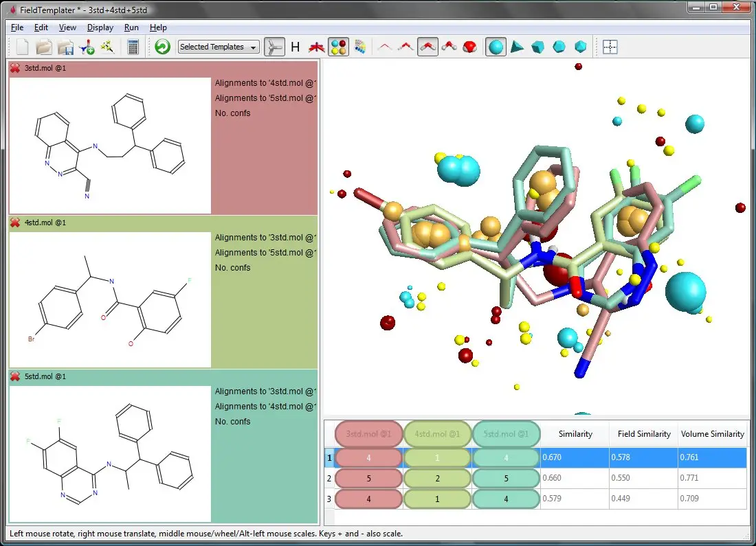The image size is (756, 546).
Task: Click the 4std.mol @1 column header pill
Action: (437, 434)
